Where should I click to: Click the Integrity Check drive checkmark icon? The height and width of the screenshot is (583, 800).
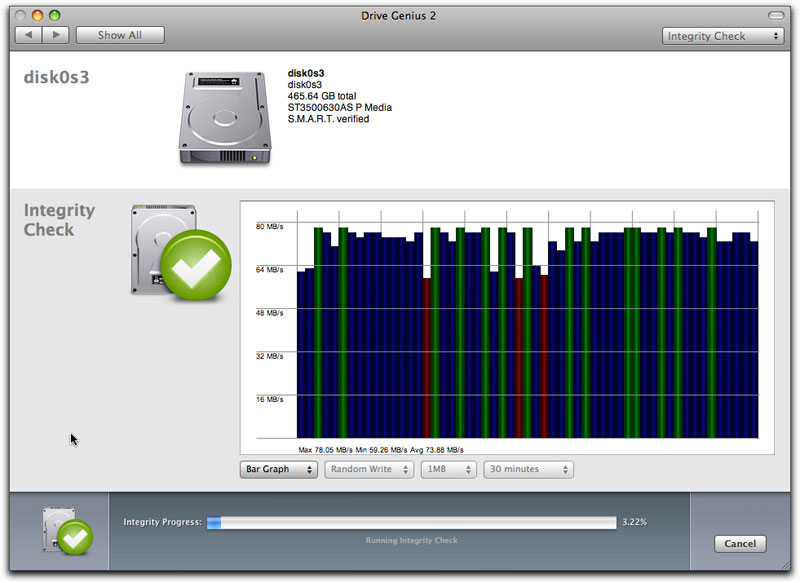181,252
